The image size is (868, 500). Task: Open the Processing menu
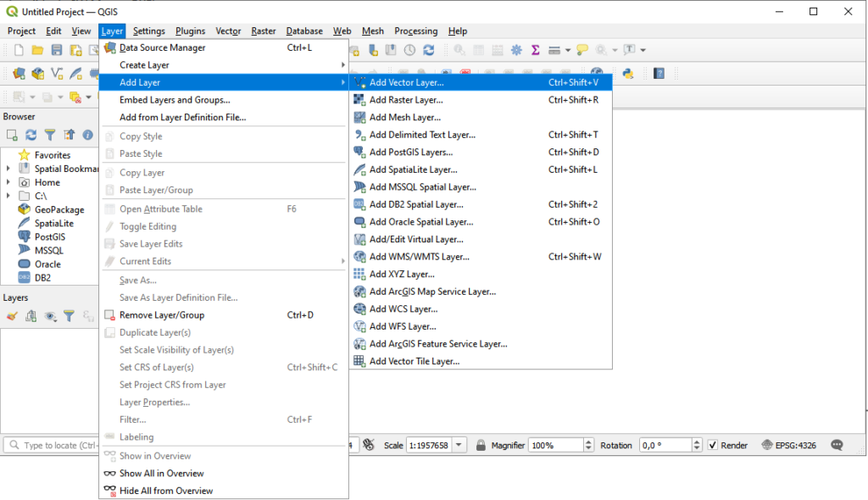(415, 31)
